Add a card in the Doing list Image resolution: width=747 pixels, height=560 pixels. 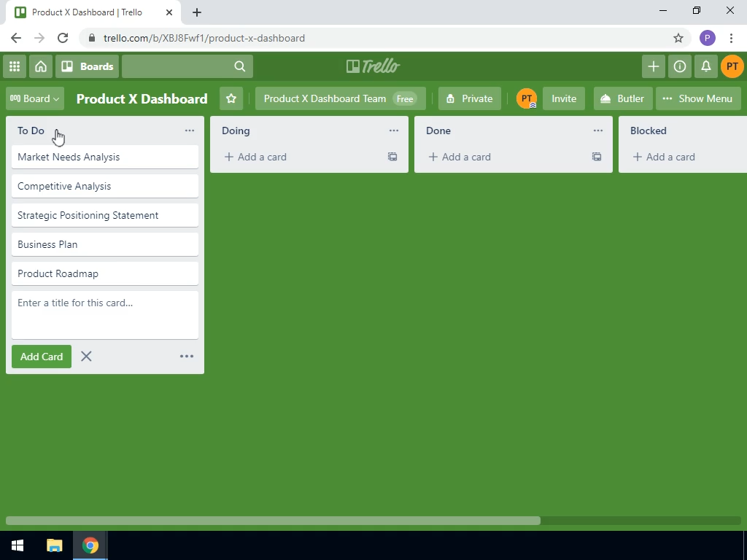(255, 157)
